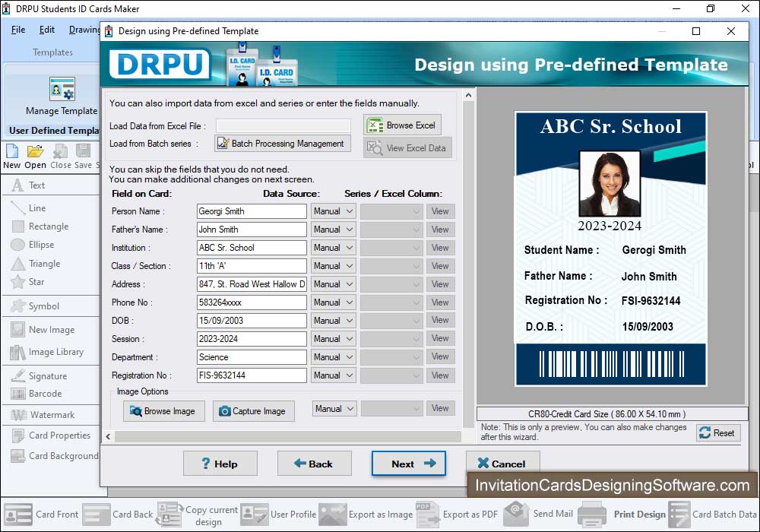Screen dimensions: 760x532
Task: Click the Back button
Action: [314, 464]
